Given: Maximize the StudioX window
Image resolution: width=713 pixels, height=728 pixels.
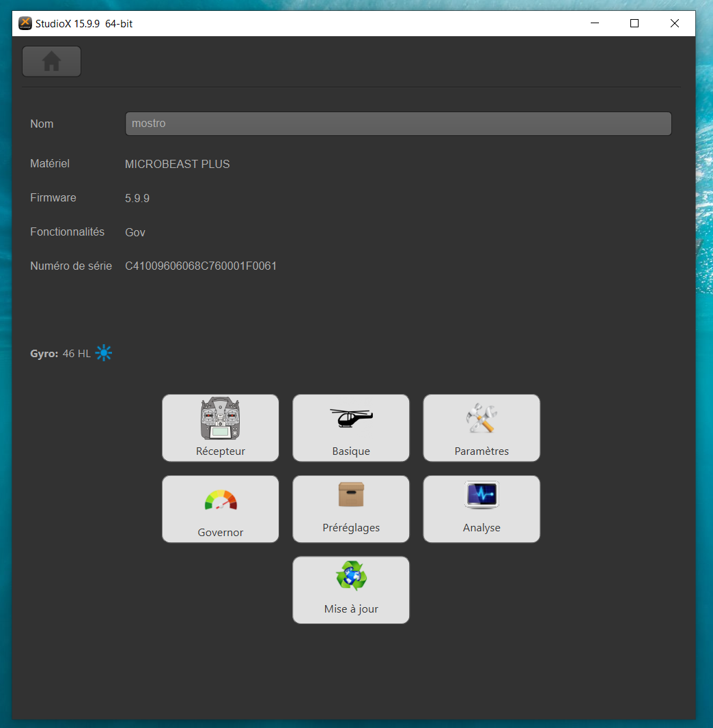Looking at the screenshot, I should tap(634, 23).
